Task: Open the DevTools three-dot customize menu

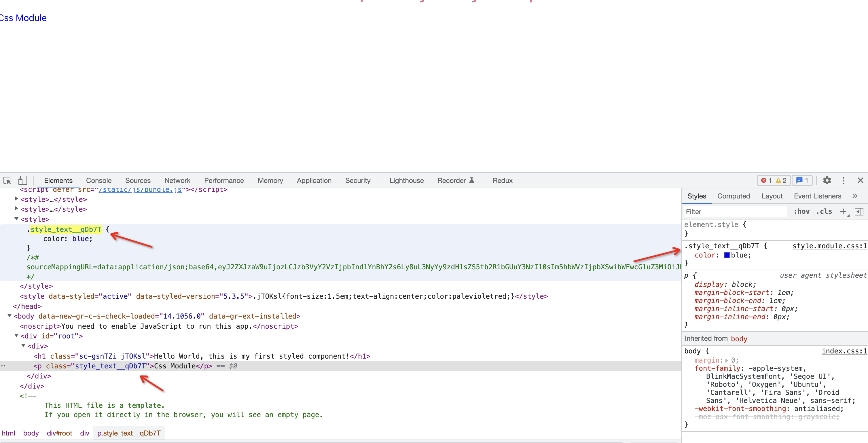Action: click(844, 181)
